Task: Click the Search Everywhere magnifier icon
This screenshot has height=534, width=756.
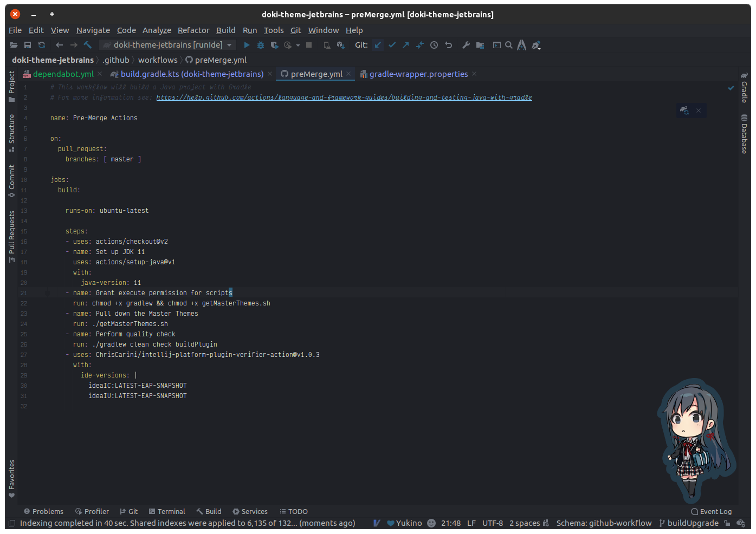Action: coord(509,45)
